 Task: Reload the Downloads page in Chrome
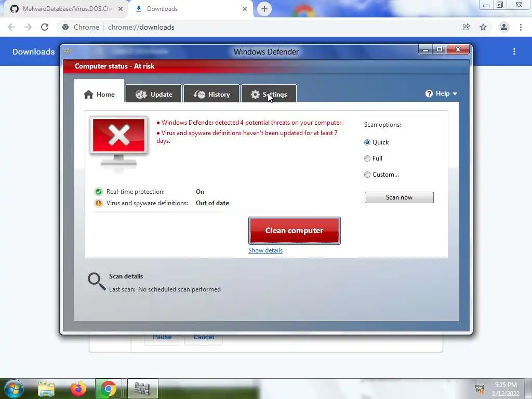click(x=45, y=27)
